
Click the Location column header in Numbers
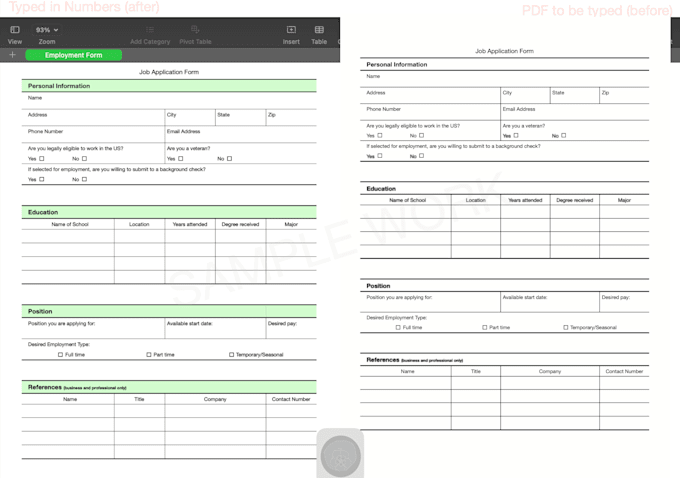point(140,224)
